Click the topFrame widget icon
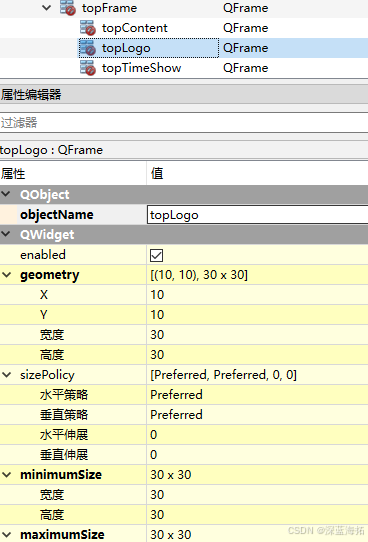The image size is (368, 542). point(67,8)
